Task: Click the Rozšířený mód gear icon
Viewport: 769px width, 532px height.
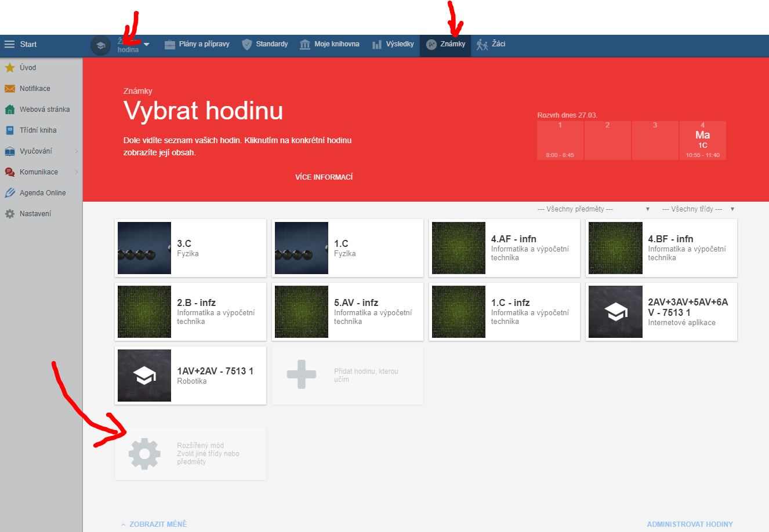Action: 144,454
